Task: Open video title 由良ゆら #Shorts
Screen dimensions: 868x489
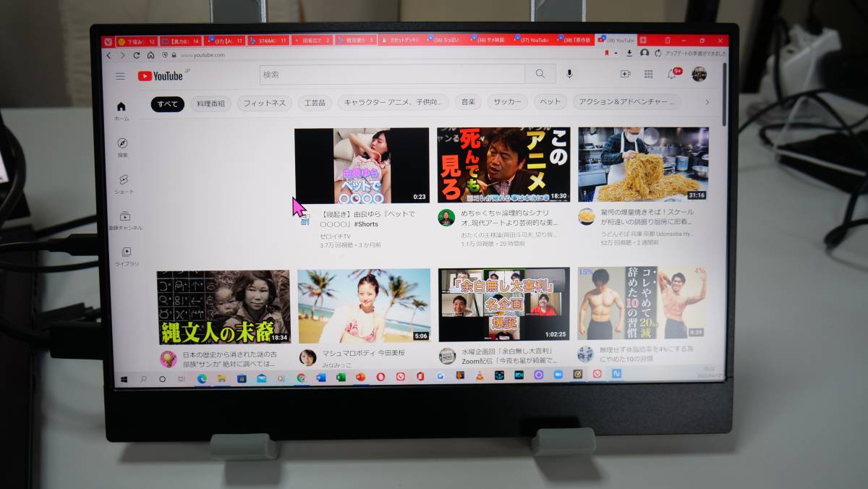Action: (368, 218)
